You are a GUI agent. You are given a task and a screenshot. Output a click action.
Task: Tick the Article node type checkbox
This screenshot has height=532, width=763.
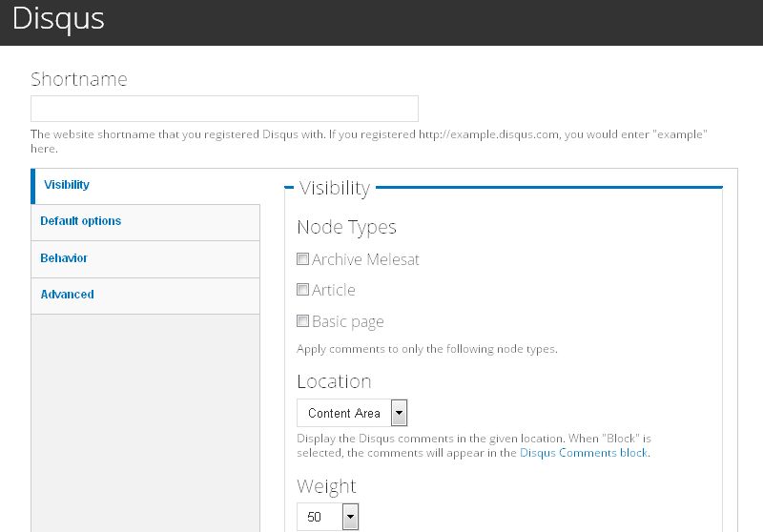303,290
